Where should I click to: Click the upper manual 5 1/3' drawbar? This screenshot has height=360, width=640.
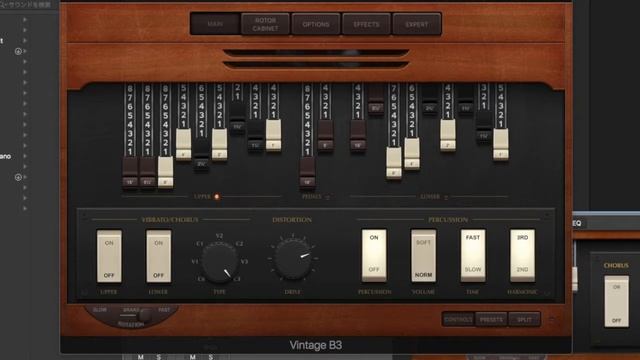coord(148,172)
